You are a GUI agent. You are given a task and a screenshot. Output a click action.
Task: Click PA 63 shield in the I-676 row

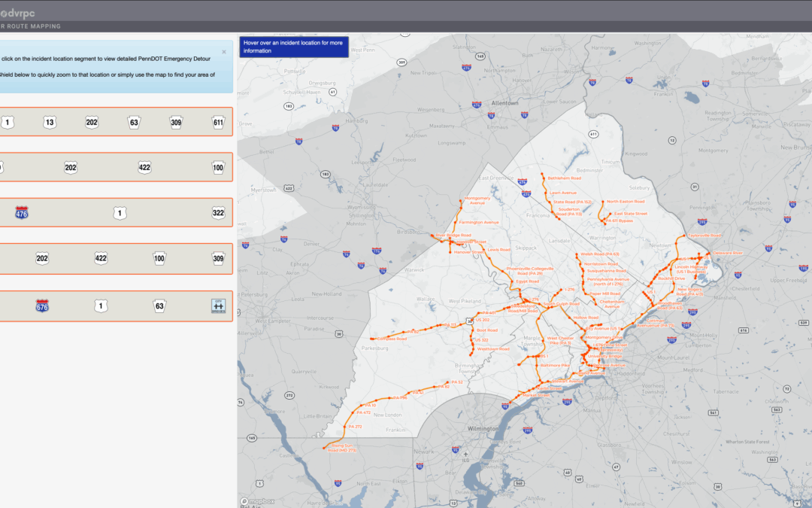pos(159,306)
